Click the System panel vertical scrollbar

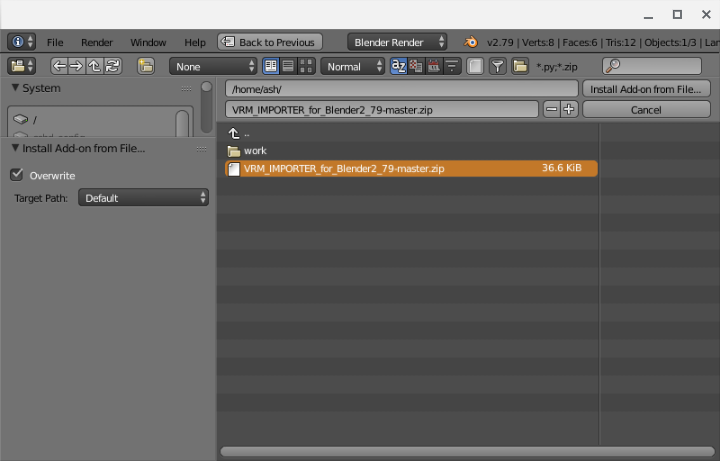(x=207, y=107)
